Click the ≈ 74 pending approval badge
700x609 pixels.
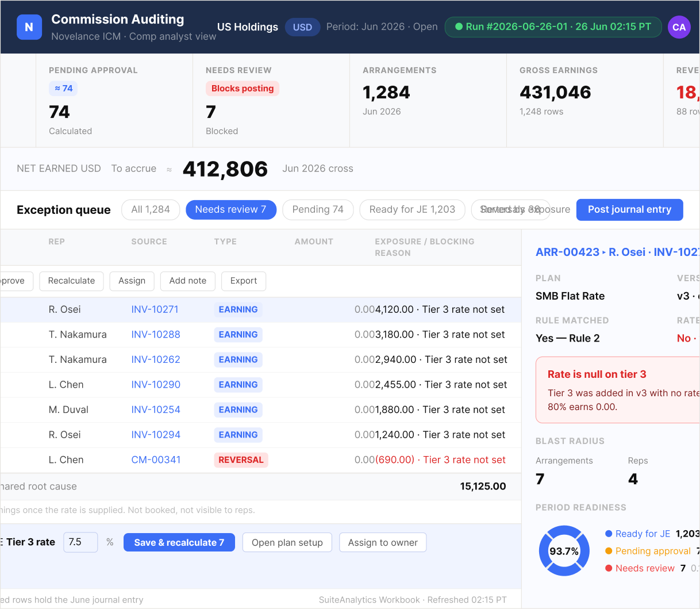(63, 88)
